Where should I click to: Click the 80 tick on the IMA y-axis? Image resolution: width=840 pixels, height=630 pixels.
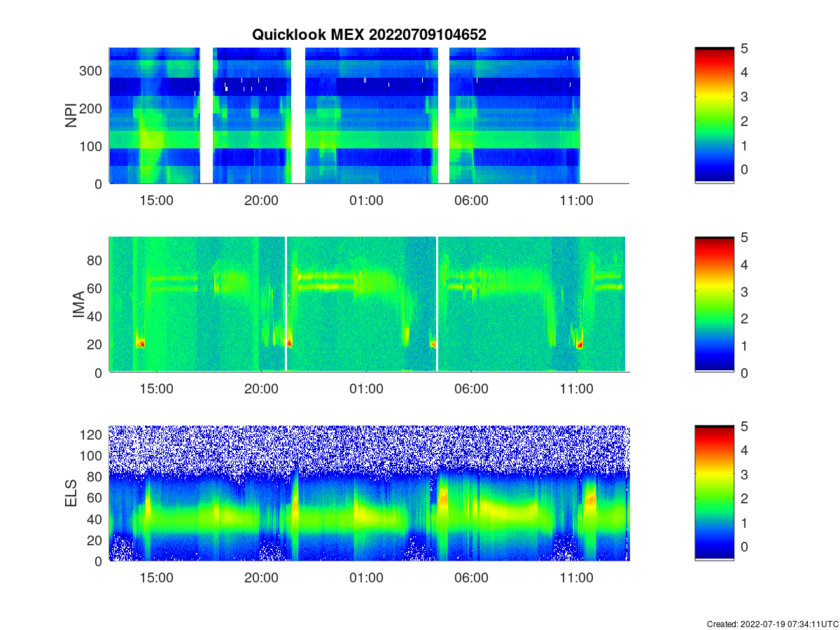(95, 260)
